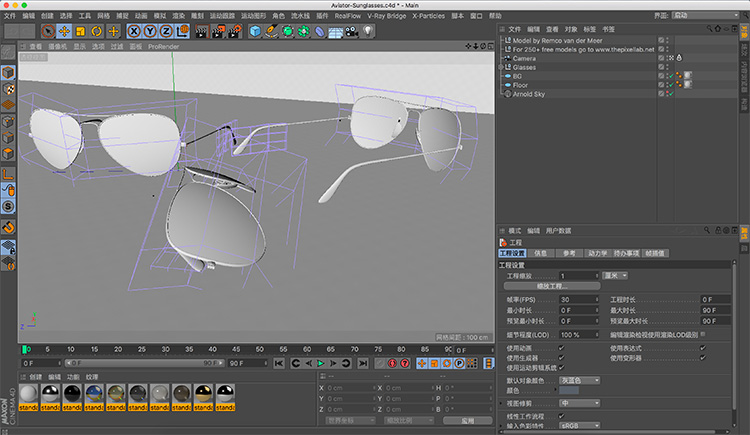Viewport: 750px width, 435px height.
Task: Open 界面 layout dropdown at top right
Action: (x=705, y=15)
